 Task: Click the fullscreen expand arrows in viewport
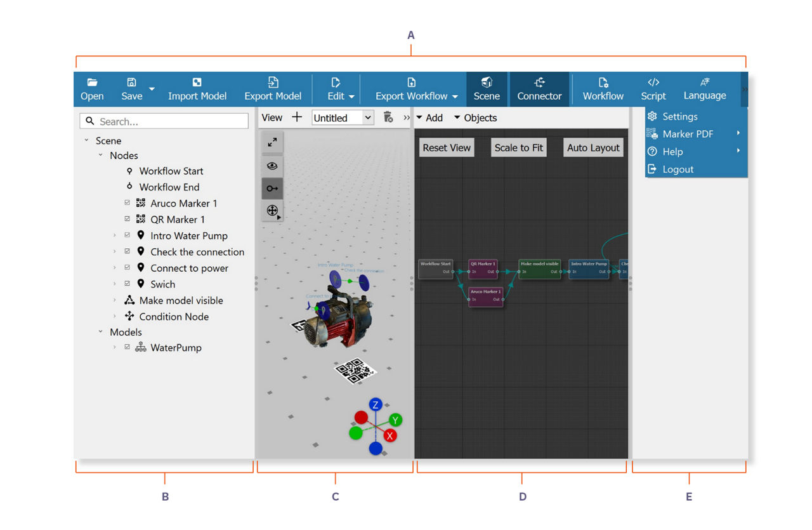[x=273, y=143]
